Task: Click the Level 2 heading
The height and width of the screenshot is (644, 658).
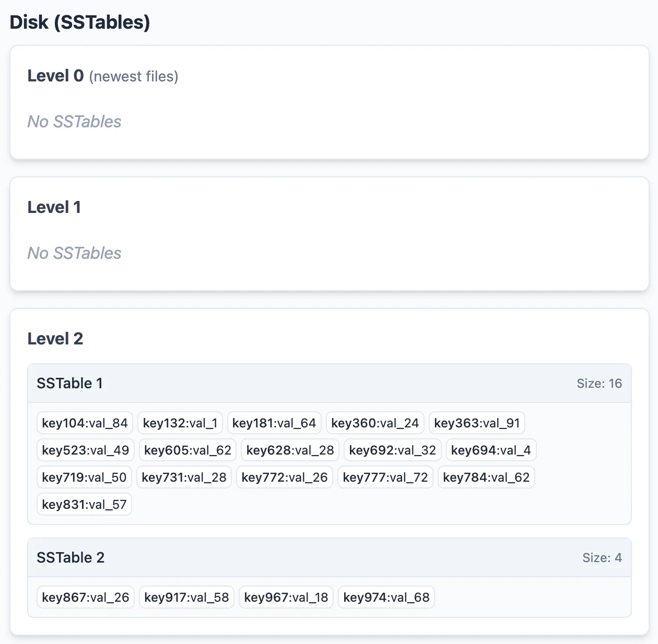Action: click(x=55, y=339)
